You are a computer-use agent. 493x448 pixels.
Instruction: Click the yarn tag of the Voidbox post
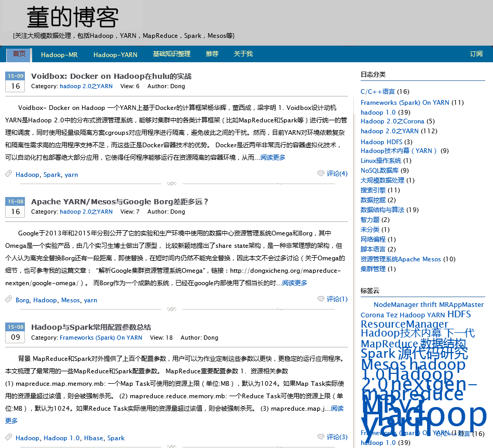(72, 175)
